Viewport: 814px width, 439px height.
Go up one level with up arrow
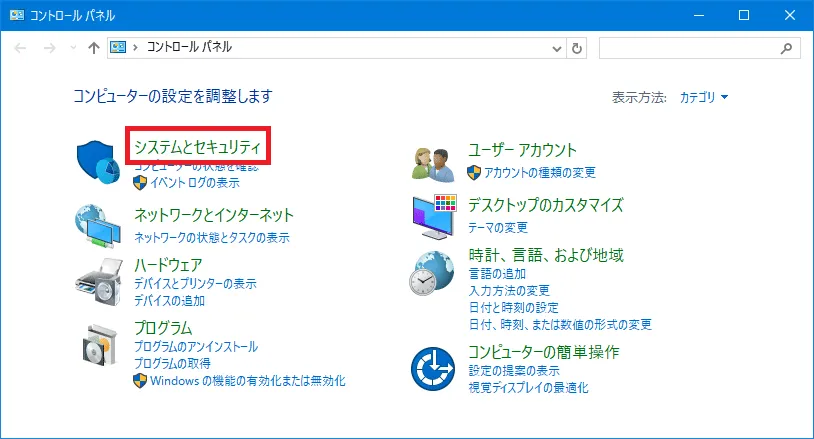(x=93, y=48)
